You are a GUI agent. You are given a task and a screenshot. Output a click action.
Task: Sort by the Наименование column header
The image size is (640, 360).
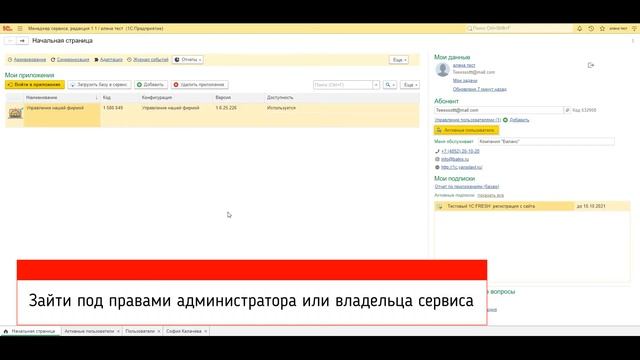point(61,98)
